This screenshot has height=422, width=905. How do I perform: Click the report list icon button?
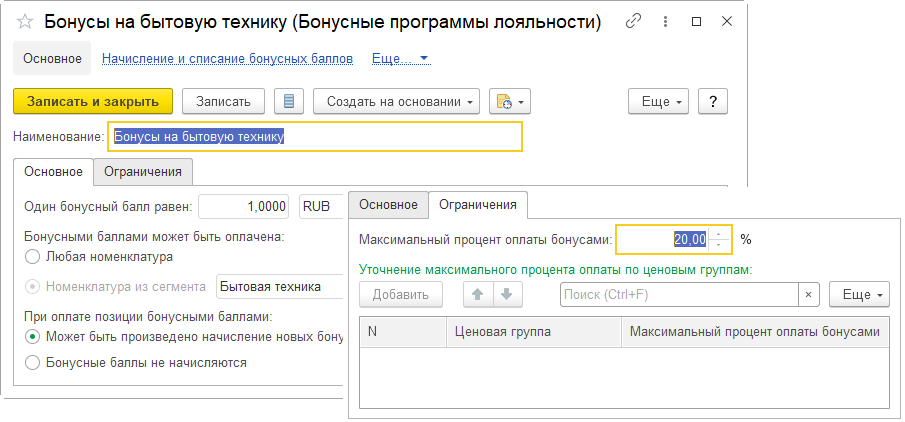[290, 102]
